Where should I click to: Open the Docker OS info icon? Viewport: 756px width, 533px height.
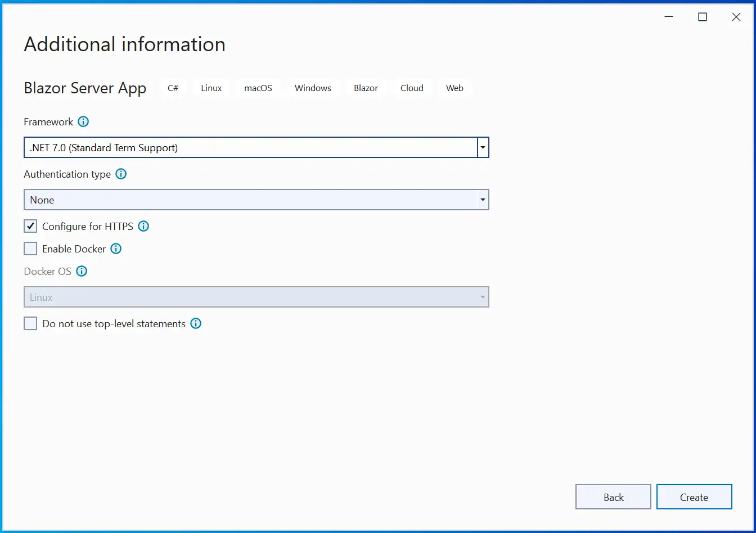click(82, 271)
